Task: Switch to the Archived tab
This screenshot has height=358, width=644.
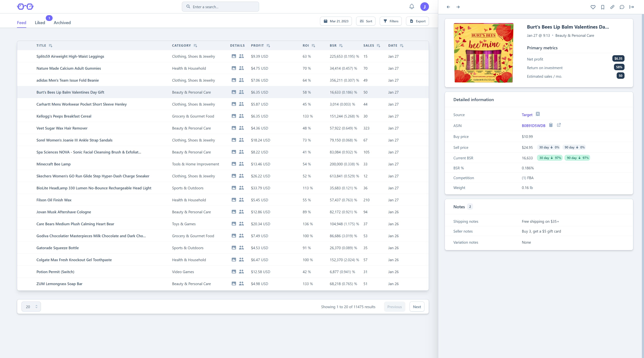Action: 62,23
